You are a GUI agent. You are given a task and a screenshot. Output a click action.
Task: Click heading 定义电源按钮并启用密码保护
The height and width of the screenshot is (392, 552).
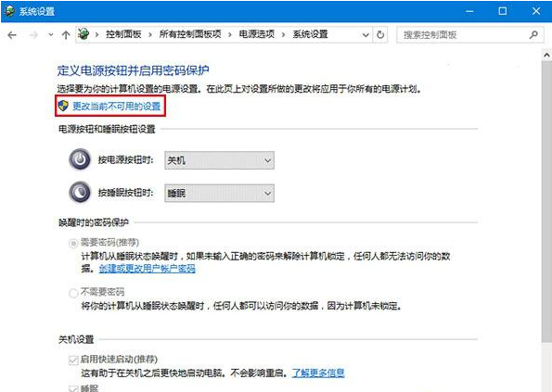[x=133, y=70]
